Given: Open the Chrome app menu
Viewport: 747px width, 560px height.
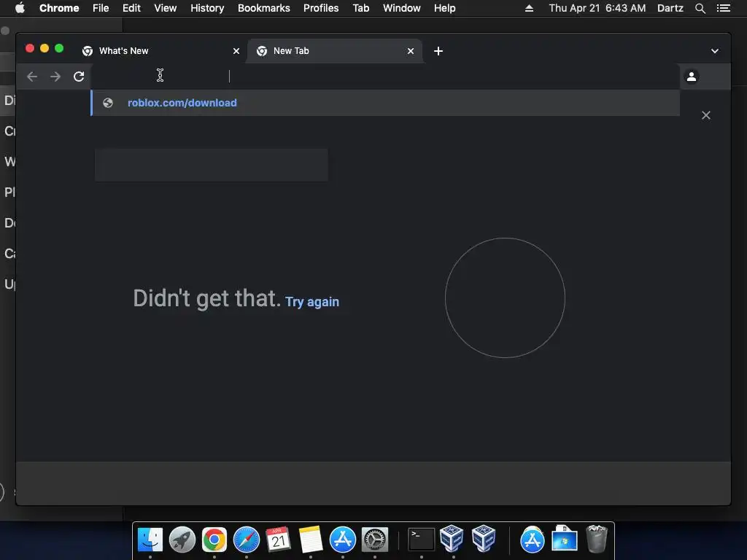Looking at the screenshot, I should point(59,8).
